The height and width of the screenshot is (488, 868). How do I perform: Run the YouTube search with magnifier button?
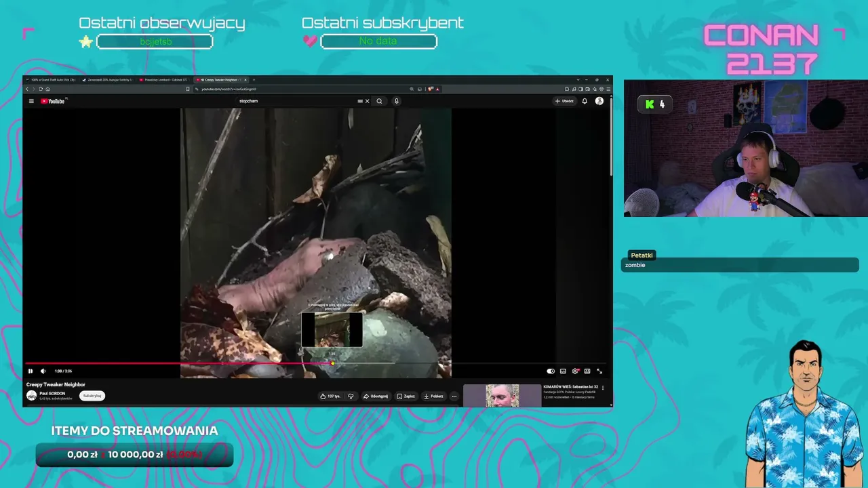tap(379, 101)
